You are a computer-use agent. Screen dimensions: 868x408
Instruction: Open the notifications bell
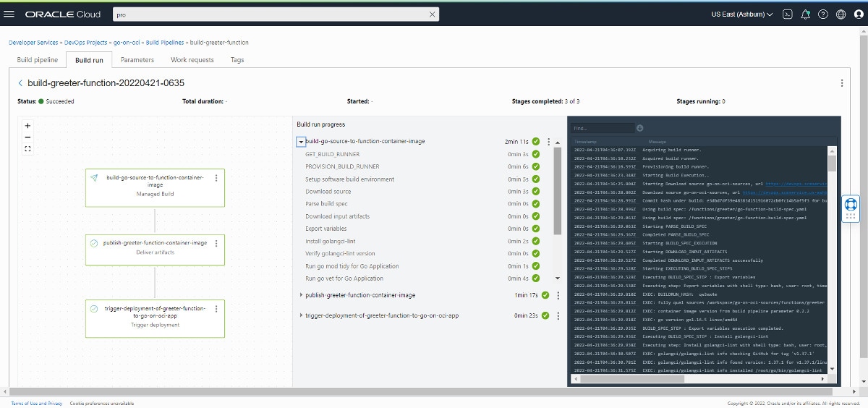point(805,14)
